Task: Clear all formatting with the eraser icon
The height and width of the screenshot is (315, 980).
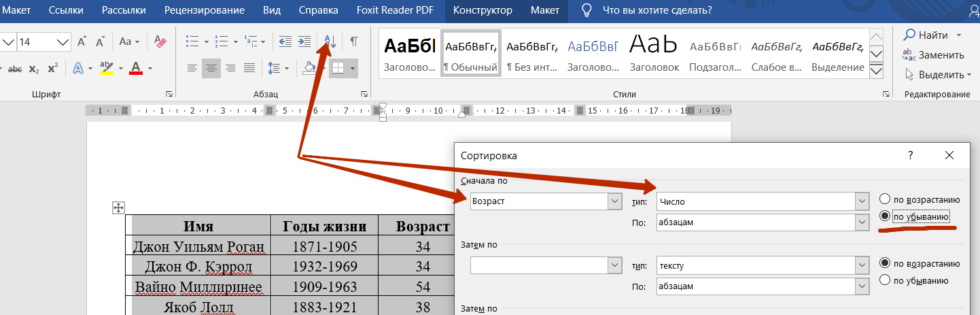Action: (x=160, y=42)
